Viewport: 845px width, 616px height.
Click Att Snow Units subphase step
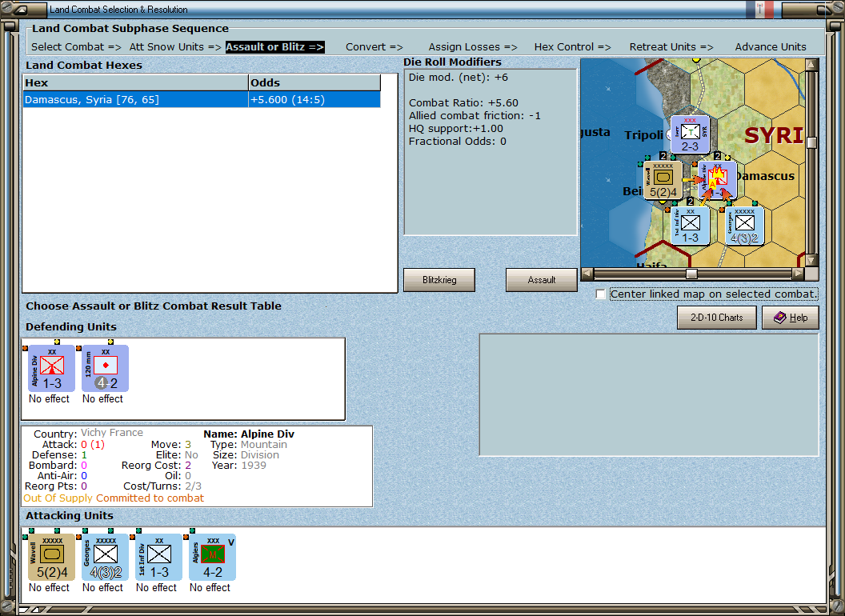point(175,47)
